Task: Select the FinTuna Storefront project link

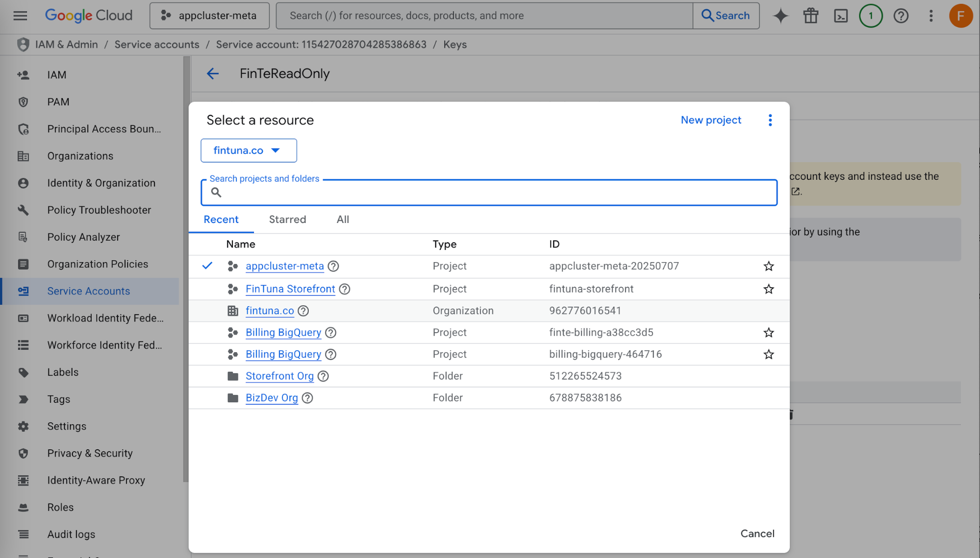Action: 290,289
